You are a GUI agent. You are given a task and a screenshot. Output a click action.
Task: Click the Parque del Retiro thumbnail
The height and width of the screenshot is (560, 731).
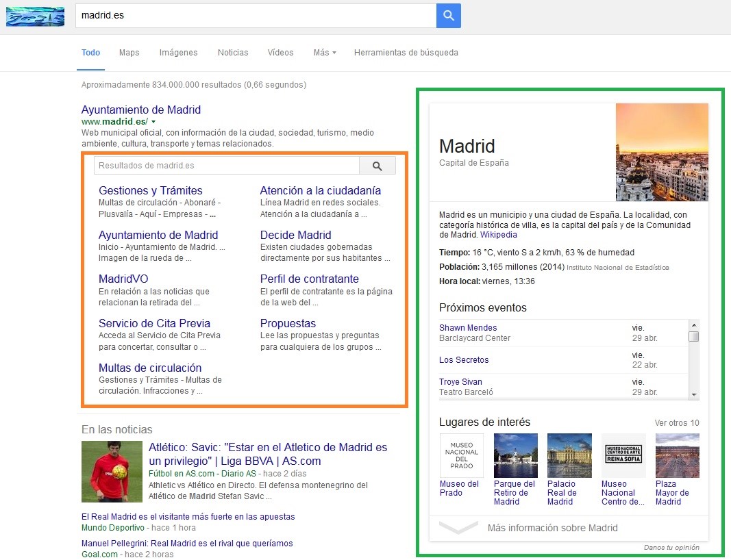pos(516,455)
